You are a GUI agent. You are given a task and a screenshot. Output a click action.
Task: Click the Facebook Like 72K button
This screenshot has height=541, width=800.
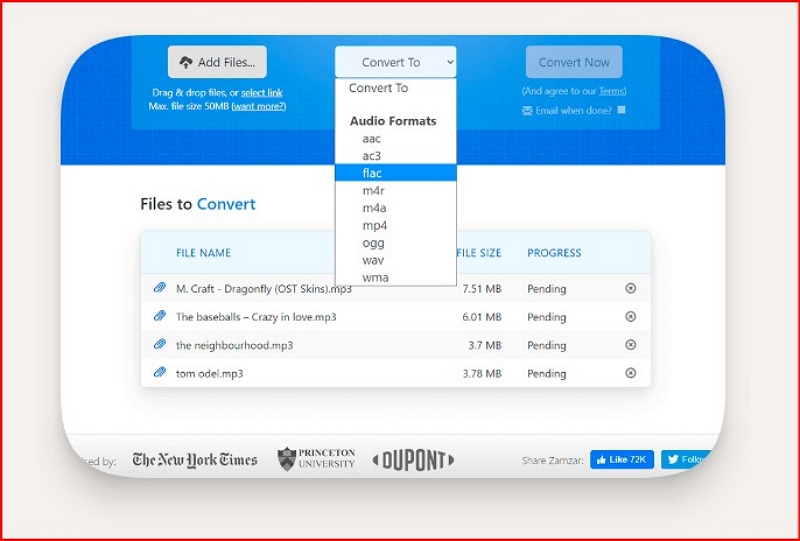[621, 459]
